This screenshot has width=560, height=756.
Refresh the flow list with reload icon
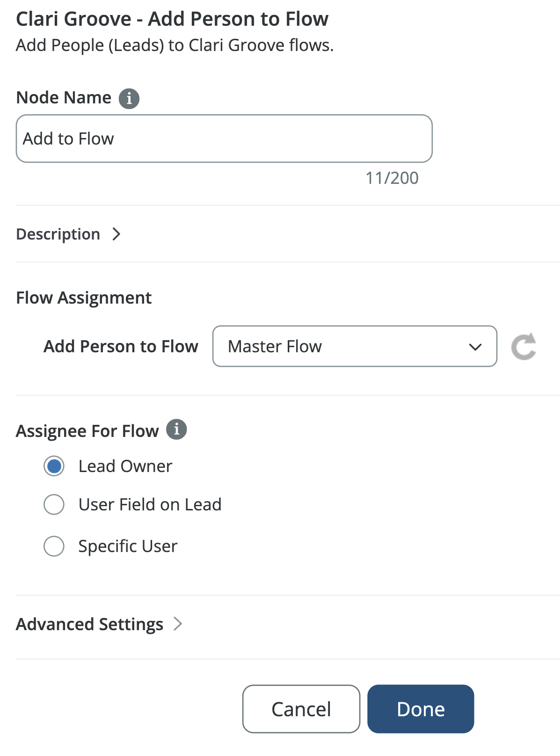(x=524, y=347)
